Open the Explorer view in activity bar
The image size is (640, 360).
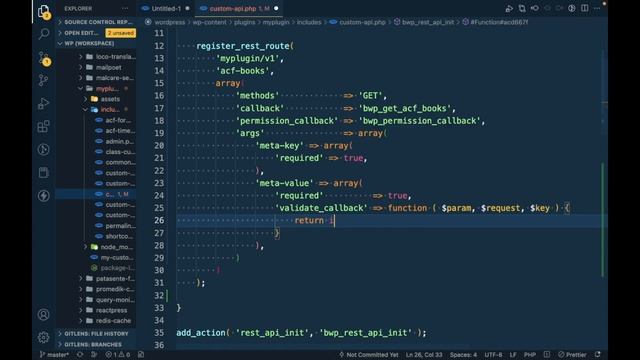(x=43, y=11)
